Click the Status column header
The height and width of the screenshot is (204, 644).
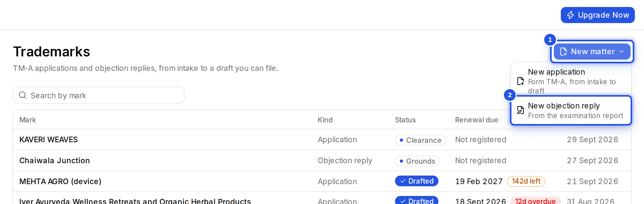tap(405, 120)
